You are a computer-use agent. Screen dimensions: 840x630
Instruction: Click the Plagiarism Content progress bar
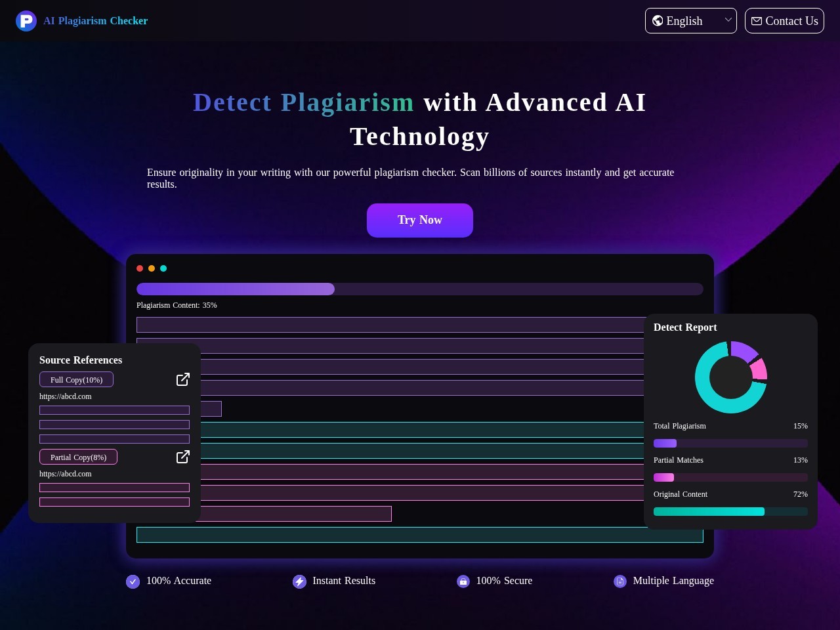click(420, 289)
